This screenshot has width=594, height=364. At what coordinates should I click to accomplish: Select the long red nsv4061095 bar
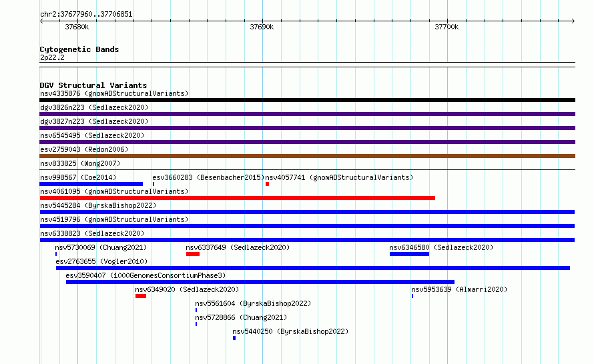pos(237,198)
